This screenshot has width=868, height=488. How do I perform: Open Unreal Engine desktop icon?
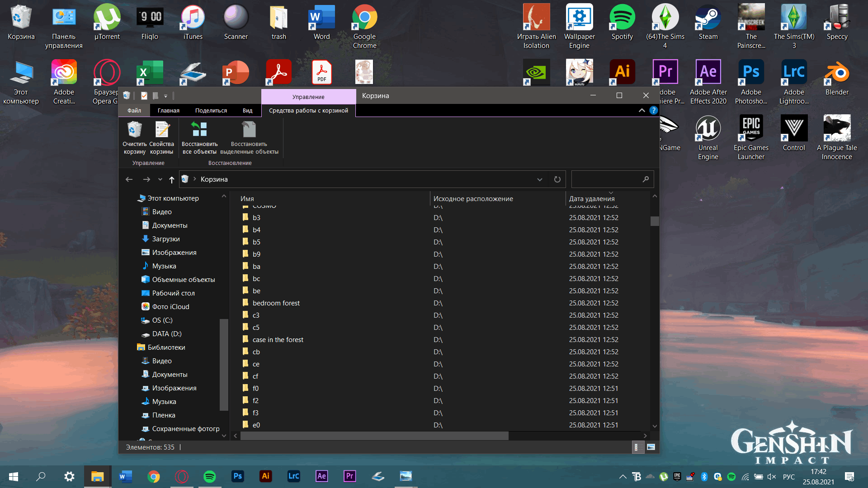708,138
